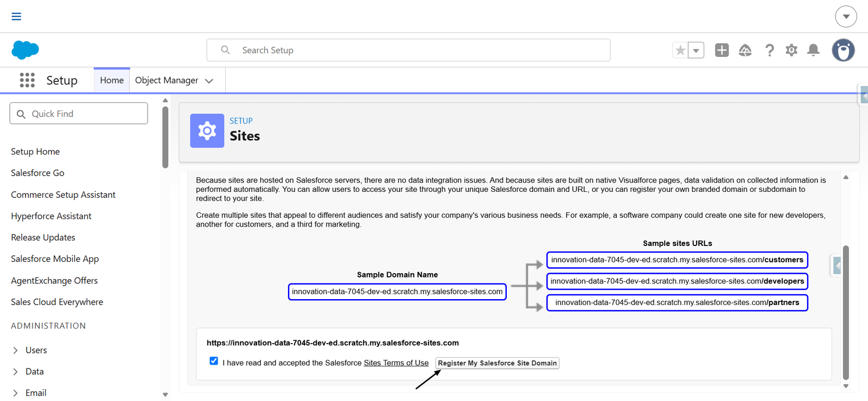This screenshot has height=401, width=868.
Task: Open the hamburger menu icon
Action: (16, 16)
